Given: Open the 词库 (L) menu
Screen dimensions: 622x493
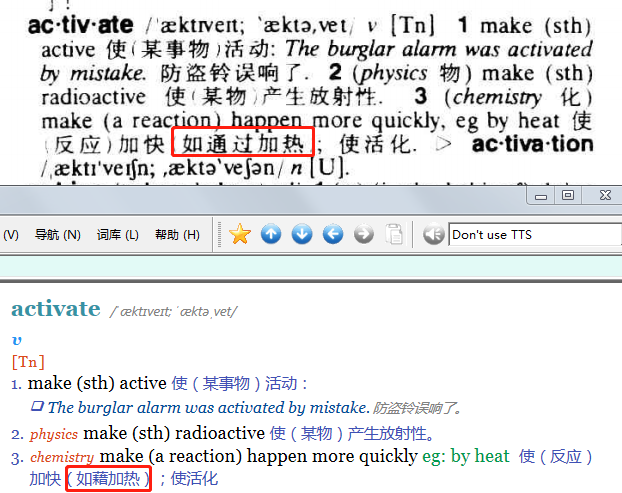Looking at the screenshot, I should click(118, 235).
